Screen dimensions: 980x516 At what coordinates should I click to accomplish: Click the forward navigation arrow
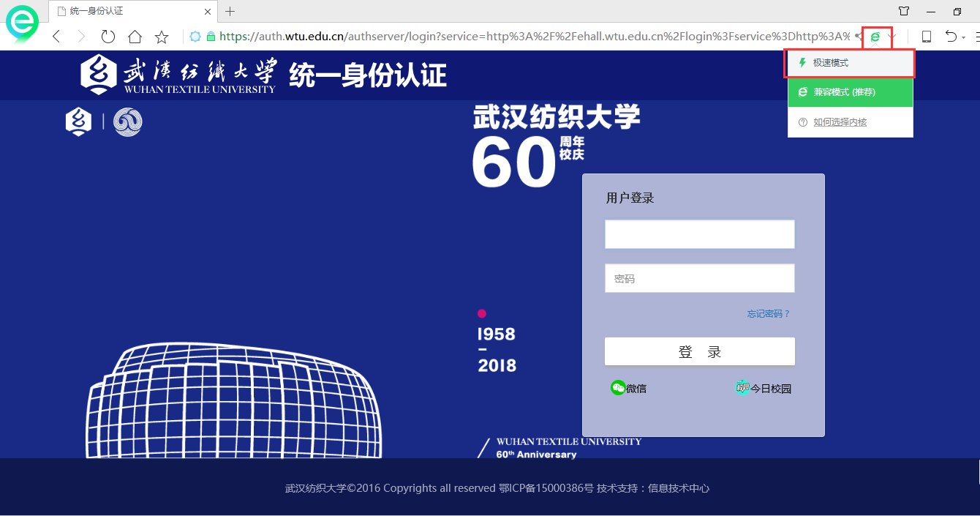(81, 37)
